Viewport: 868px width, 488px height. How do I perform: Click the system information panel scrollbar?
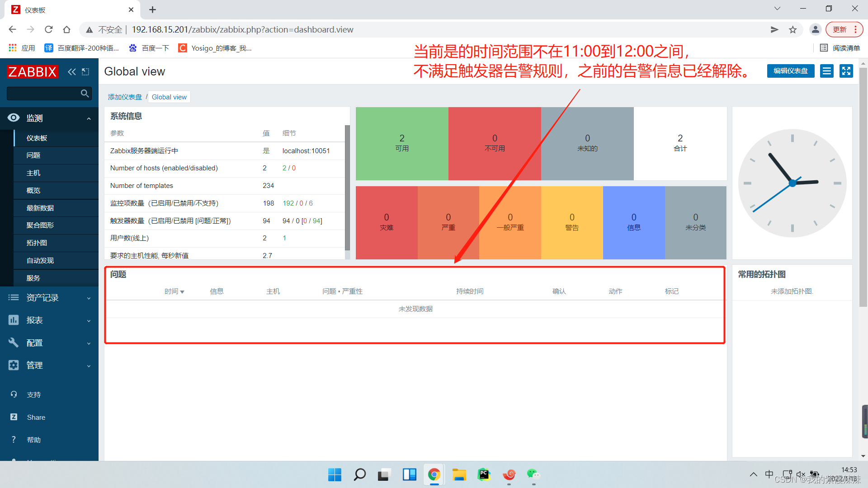pyautogui.click(x=347, y=188)
